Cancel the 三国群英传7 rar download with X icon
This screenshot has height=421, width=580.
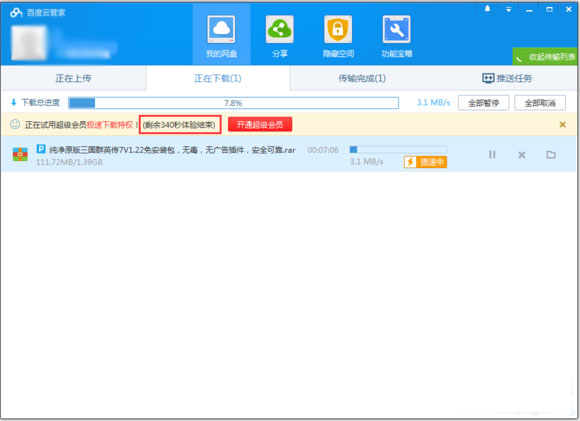click(522, 155)
